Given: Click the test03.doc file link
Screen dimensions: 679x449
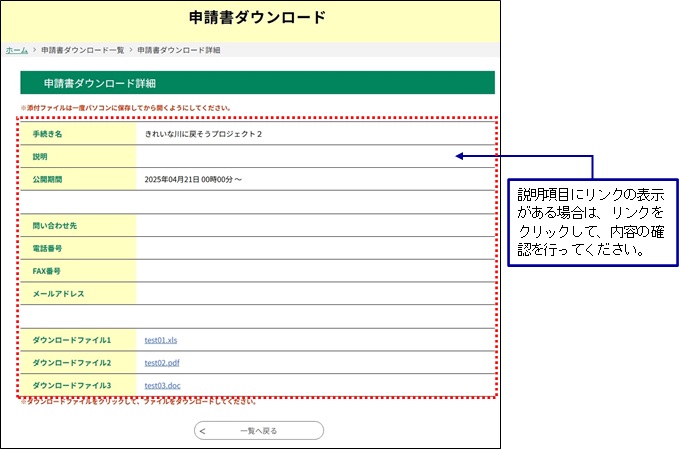Looking at the screenshot, I should click(162, 385).
